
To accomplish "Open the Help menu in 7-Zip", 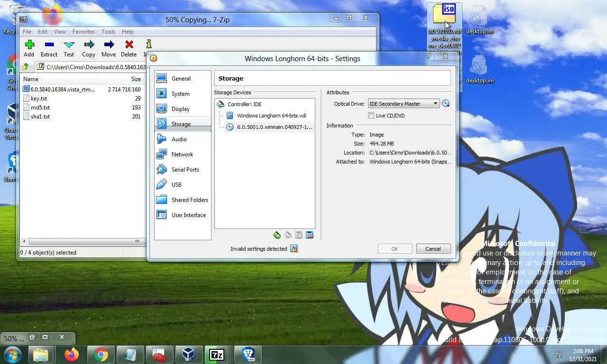I will click(128, 32).
